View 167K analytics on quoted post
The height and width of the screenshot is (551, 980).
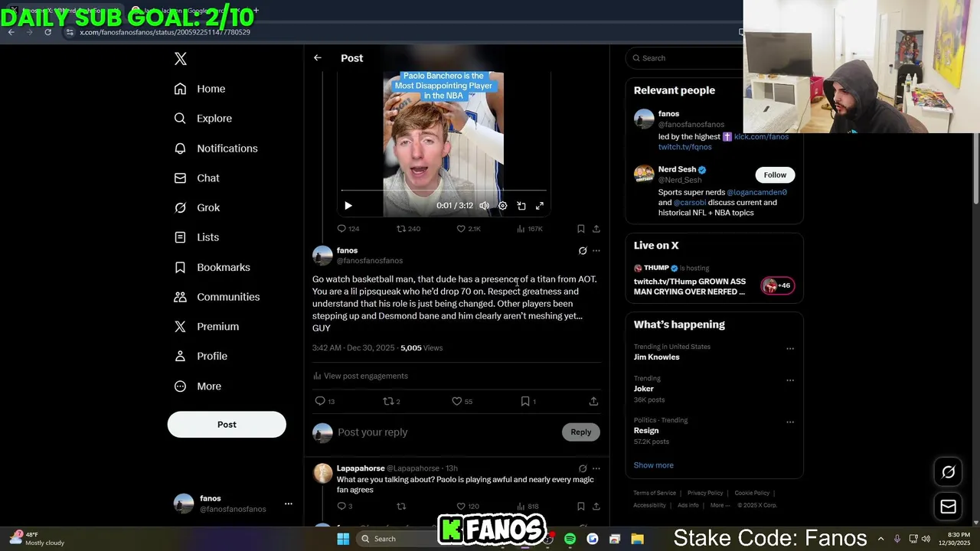[530, 229]
